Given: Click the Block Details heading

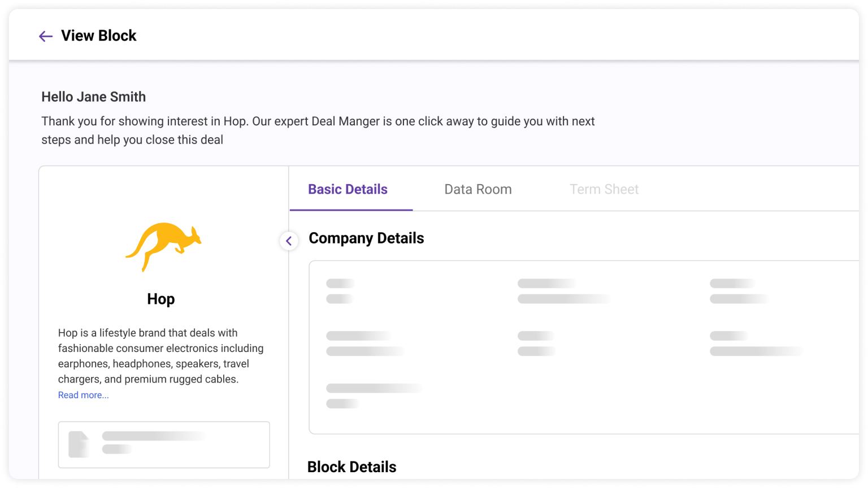Looking at the screenshot, I should (351, 467).
